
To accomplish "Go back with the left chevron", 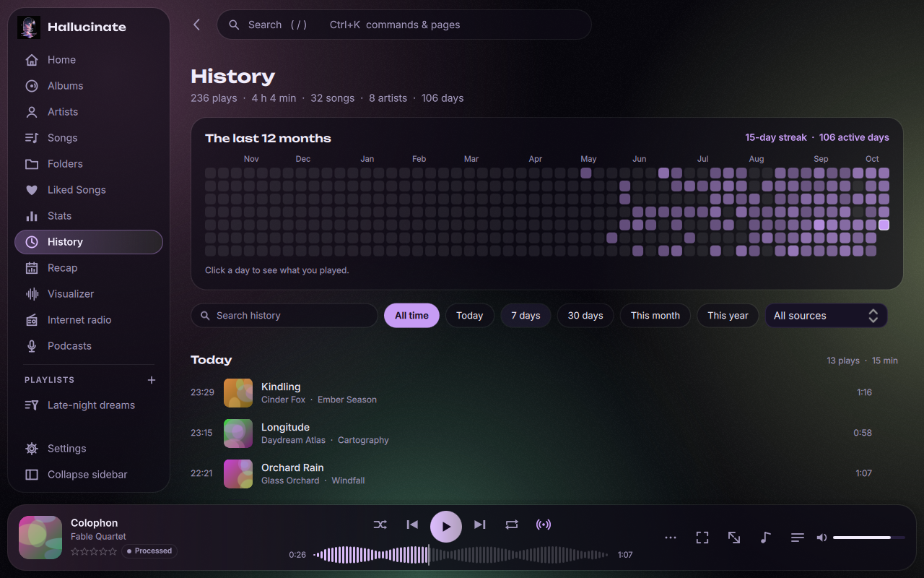I will pyautogui.click(x=197, y=25).
